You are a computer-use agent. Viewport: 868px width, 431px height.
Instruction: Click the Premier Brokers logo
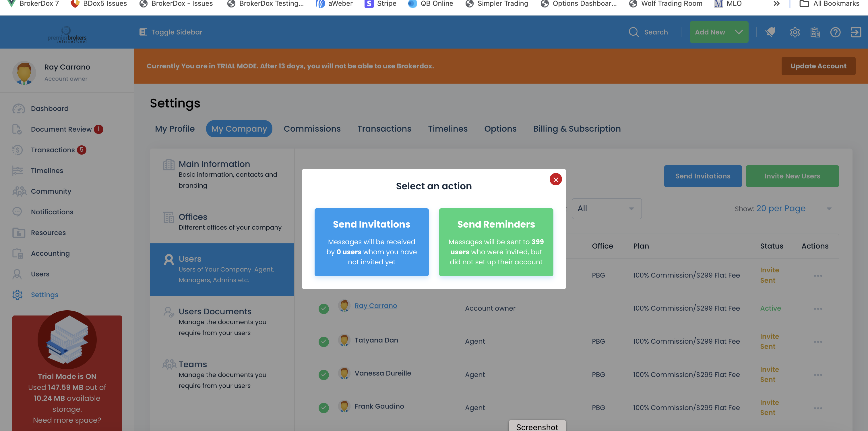[x=67, y=34]
